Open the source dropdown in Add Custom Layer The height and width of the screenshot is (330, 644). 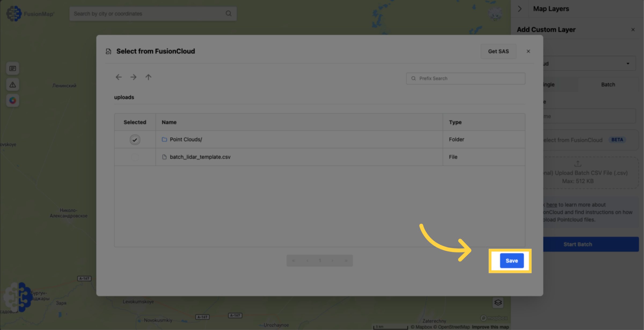click(589, 63)
